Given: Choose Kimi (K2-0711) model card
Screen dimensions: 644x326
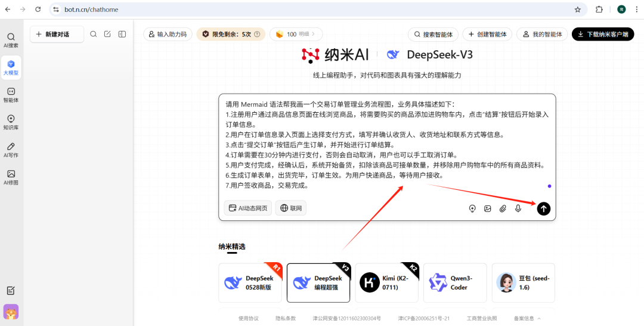Looking at the screenshot, I should click(x=387, y=283).
